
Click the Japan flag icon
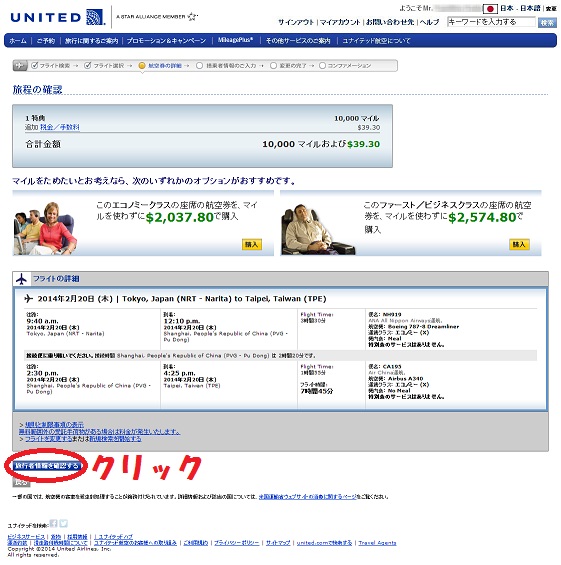click(x=490, y=9)
